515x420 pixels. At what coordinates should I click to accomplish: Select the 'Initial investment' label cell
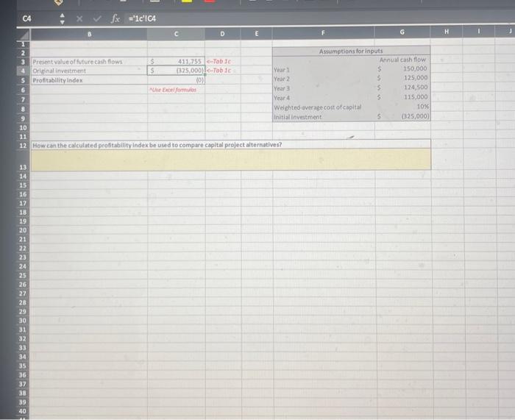pos(324,117)
